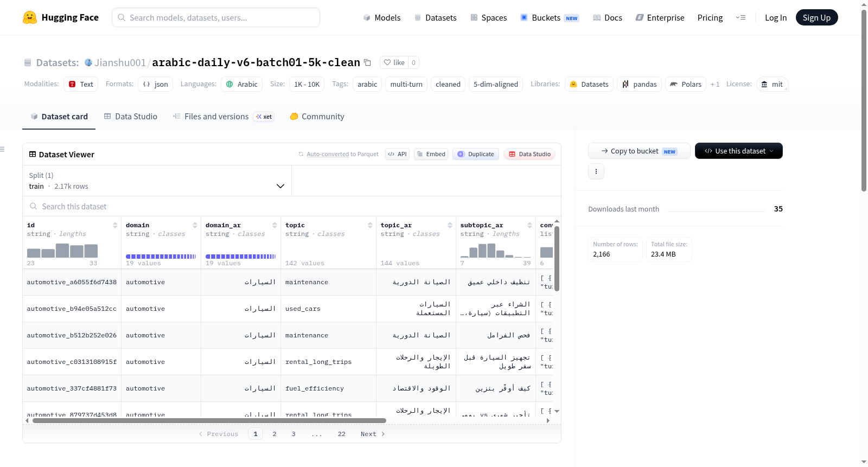This screenshot has width=868, height=467.
Task: Open the Split train dropdown
Action: [157, 181]
